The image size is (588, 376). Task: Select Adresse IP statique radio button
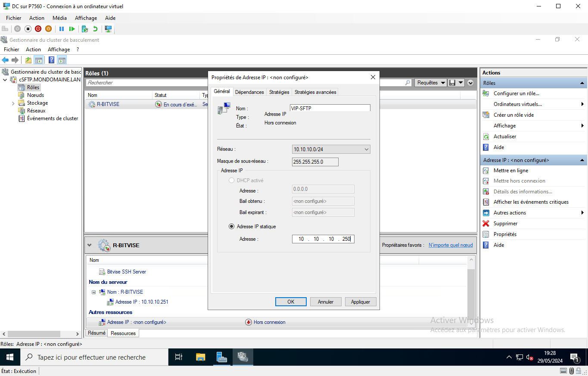coord(232,227)
